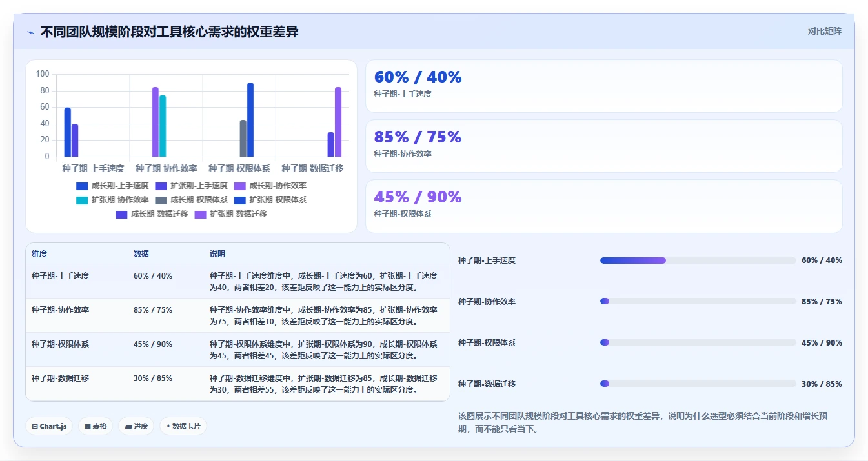Click the 种子期-协作效率 progress bar
The height and width of the screenshot is (461, 868).
[698, 301]
